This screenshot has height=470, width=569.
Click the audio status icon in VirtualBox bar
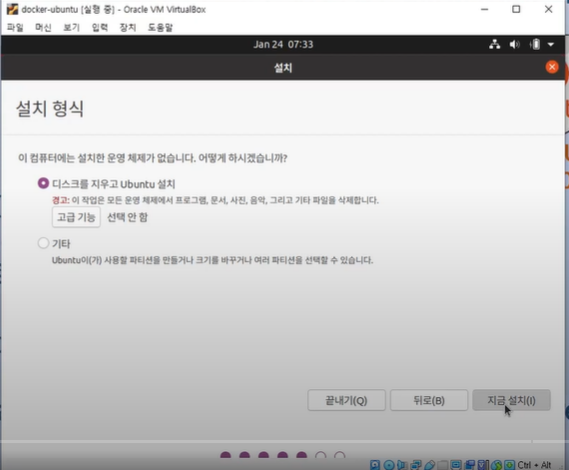(x=402, y=465)
